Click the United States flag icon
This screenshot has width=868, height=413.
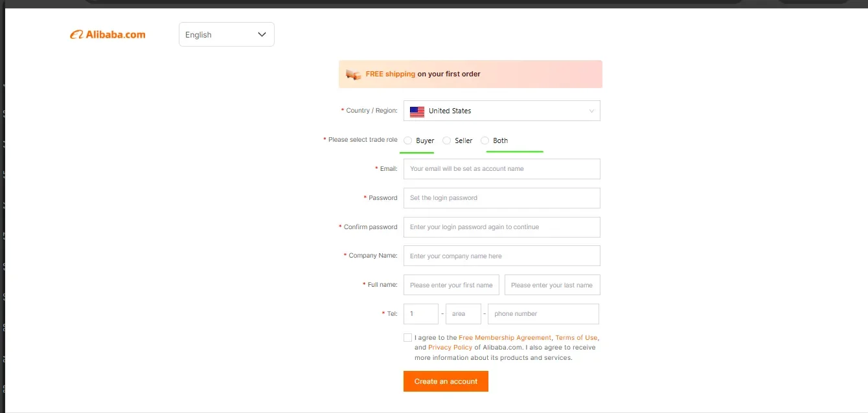click(x=417, y=111)
